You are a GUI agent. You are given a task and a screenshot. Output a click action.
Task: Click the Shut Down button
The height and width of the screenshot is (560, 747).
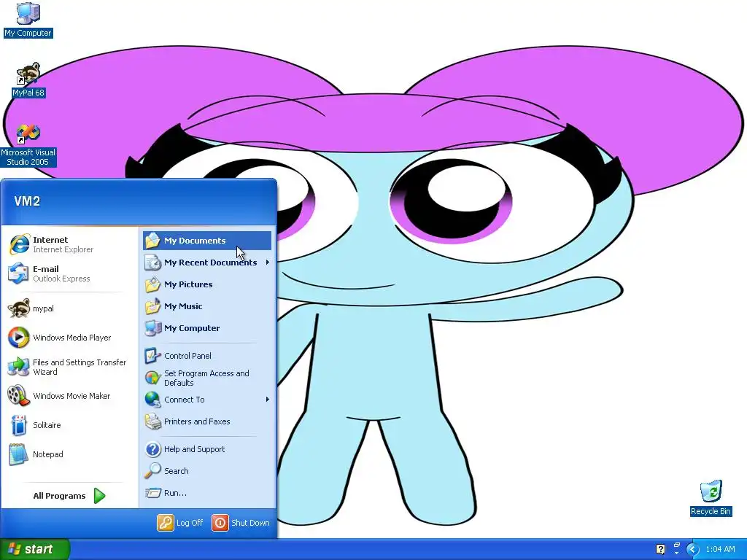click(241, 523)
